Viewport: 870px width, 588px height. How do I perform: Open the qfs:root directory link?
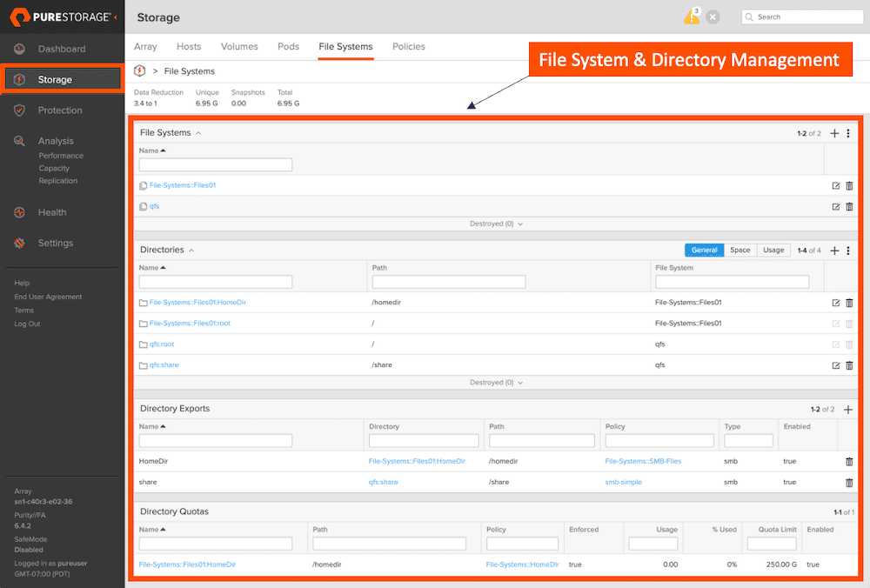[162, 344]
